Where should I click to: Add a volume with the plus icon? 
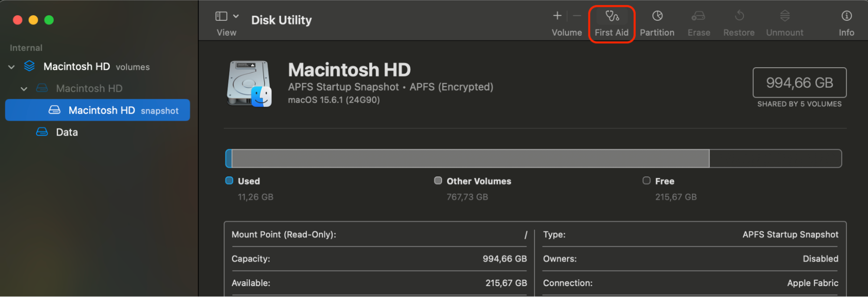tap(557, 16)
